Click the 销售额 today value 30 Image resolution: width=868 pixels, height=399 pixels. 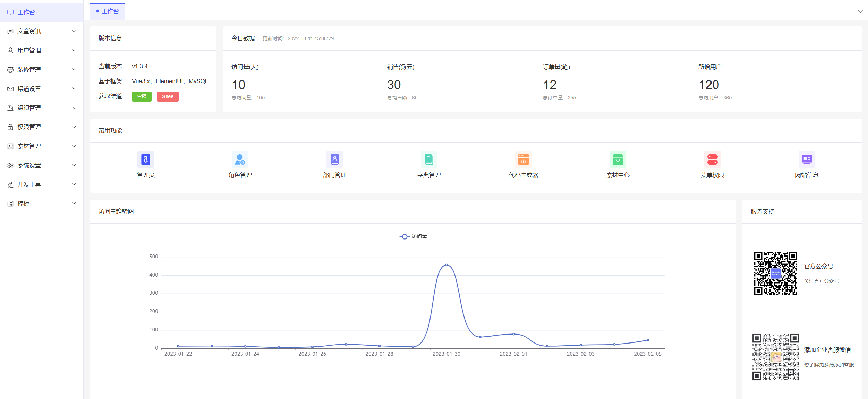tap(394, 85)
